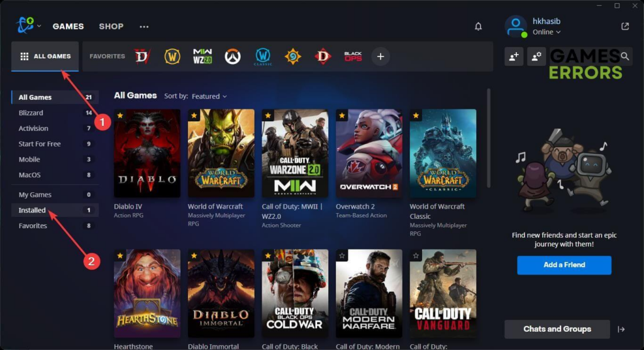The width and height of the screenshot is (644, 350).
Task: Show Start For Free games
Action: pyautogui.click(x=55, y=144)
